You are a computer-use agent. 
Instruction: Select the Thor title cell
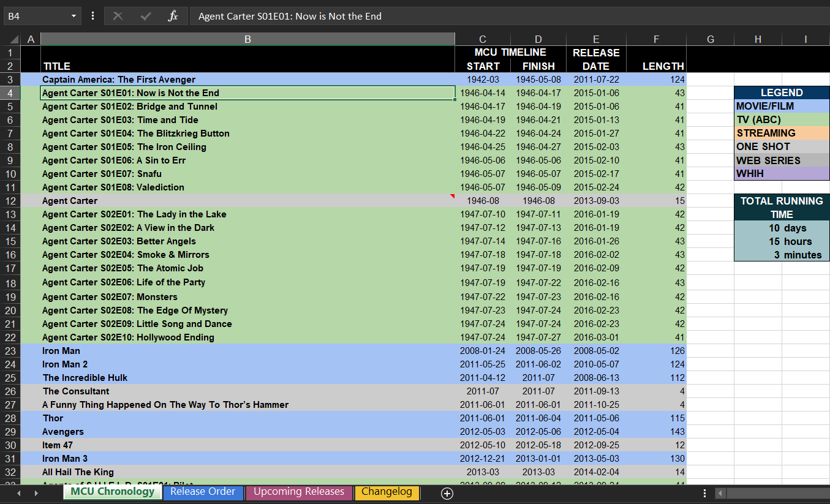[x=247, y=418]
